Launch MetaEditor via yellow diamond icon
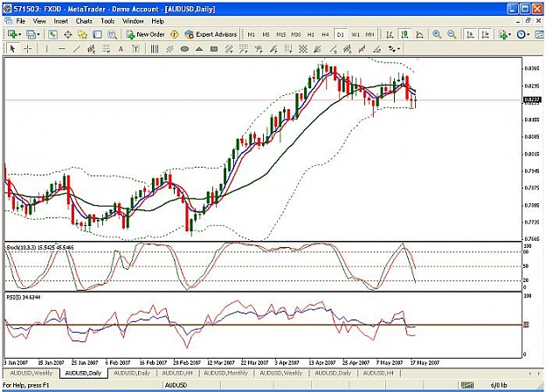Screen dimensions: 546x392 (x=175, y=34)
